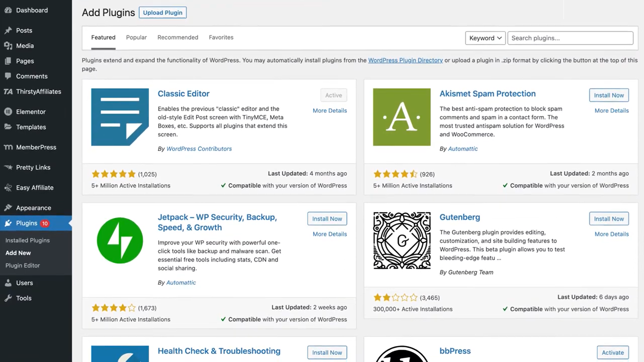Click the Classic Editor plugin thumbnail
The image size is (644, 362).
[x=120, y=117]
